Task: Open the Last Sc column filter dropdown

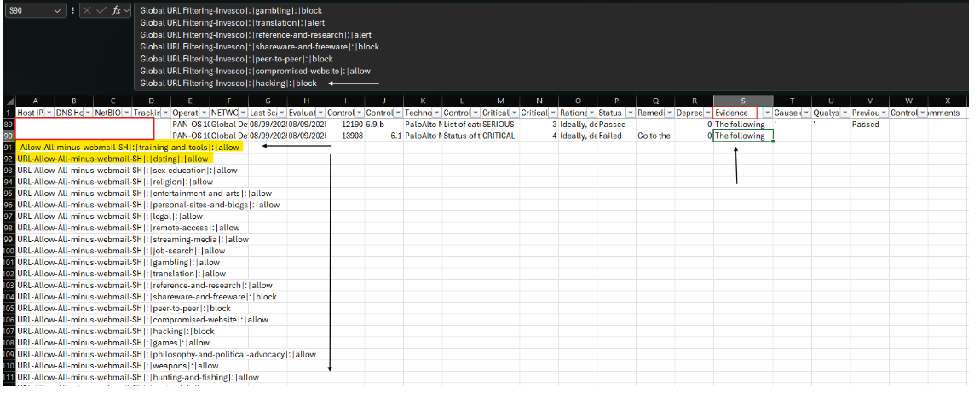Action: coord(282,113)
